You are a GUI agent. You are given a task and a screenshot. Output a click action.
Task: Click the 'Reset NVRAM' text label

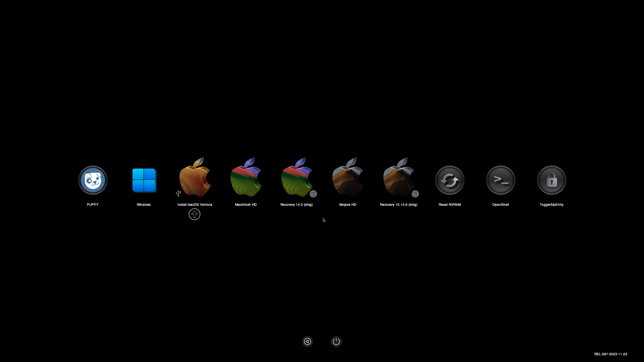pos(450,205)
